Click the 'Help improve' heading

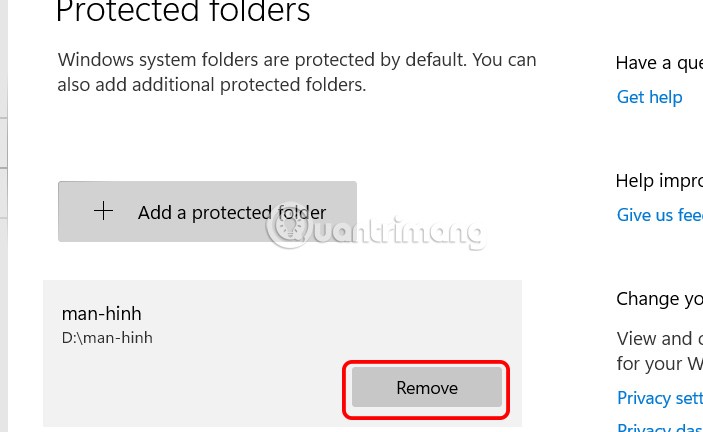pos(659,181)
